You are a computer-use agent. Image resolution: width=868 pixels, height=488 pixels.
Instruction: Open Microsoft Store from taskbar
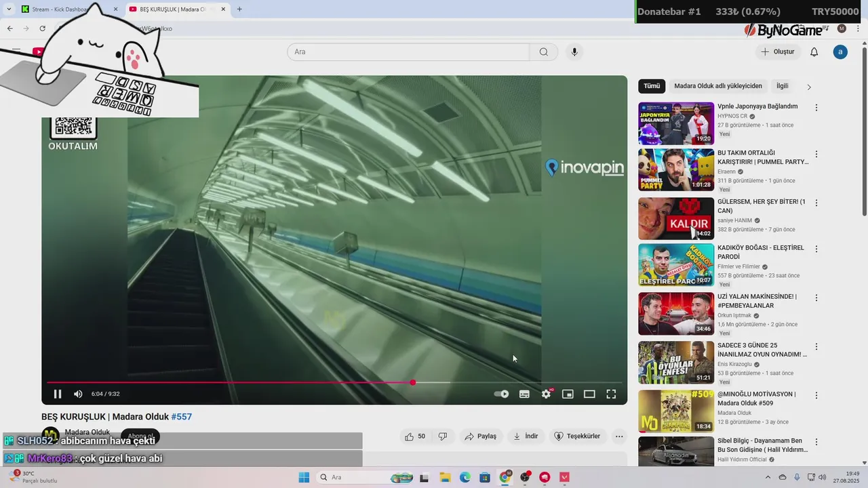[x=485, y=477]
